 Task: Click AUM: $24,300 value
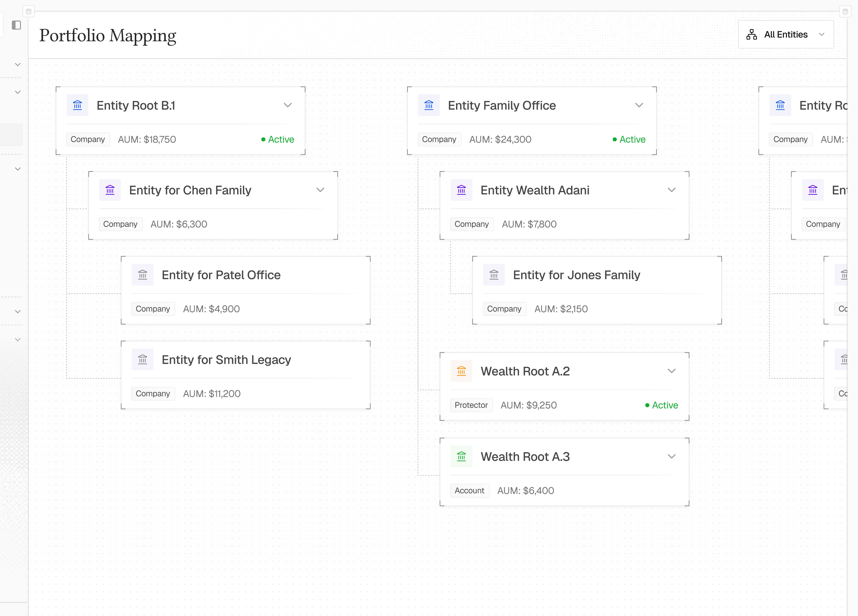point(500,139)
